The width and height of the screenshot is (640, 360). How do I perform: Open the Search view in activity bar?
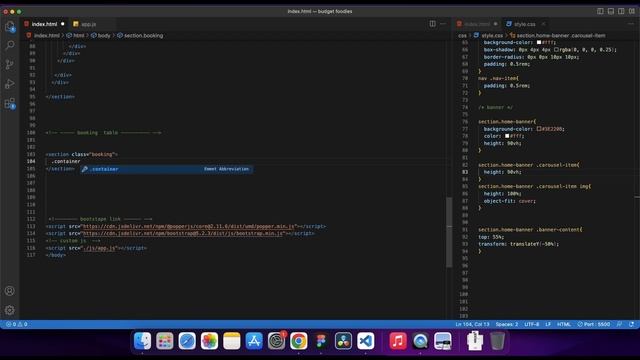10,45
